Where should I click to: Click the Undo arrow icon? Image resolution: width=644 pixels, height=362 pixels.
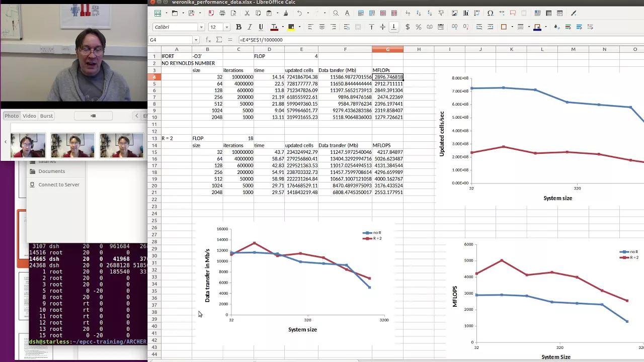tap(299, 13)
